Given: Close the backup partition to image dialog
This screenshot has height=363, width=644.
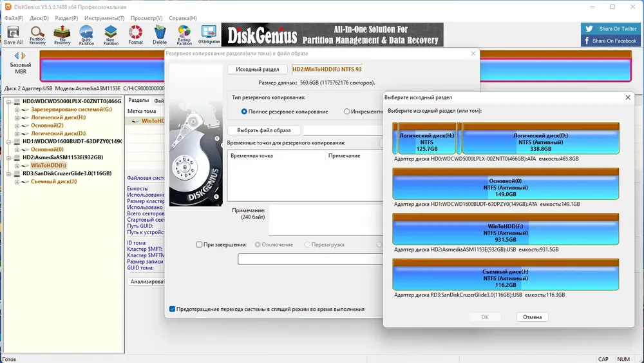Looking at the screenshot, I should [x=473, y=54].
